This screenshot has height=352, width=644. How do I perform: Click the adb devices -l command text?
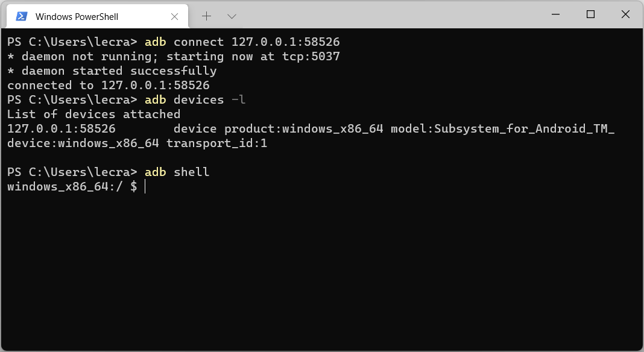tap(195, 100)
